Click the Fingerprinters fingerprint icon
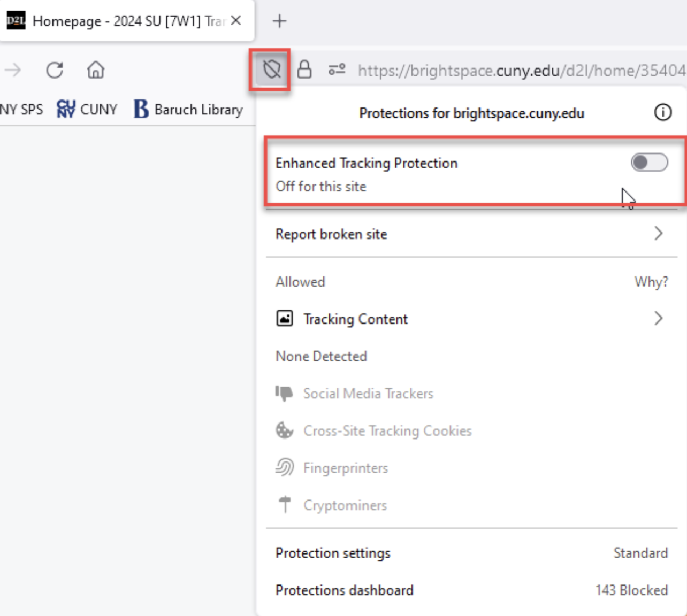The height and width of the screenshot is (616, 687). pos(284,467)
